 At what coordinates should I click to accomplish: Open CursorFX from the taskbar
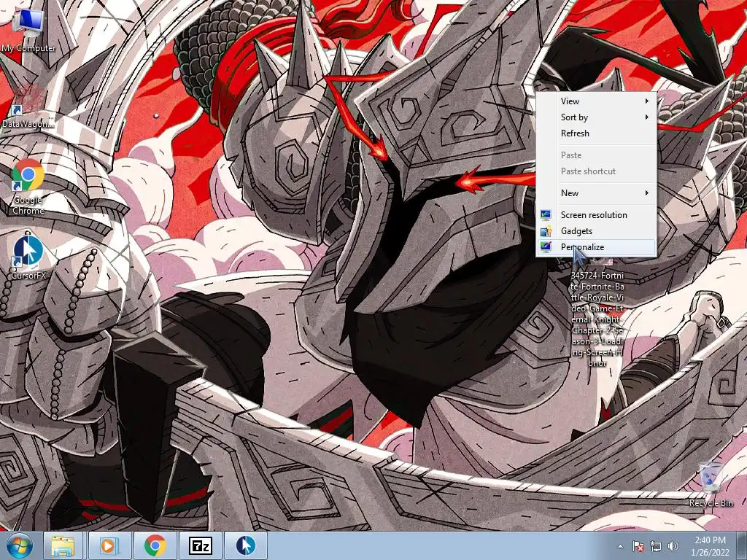tap(246, 545)
